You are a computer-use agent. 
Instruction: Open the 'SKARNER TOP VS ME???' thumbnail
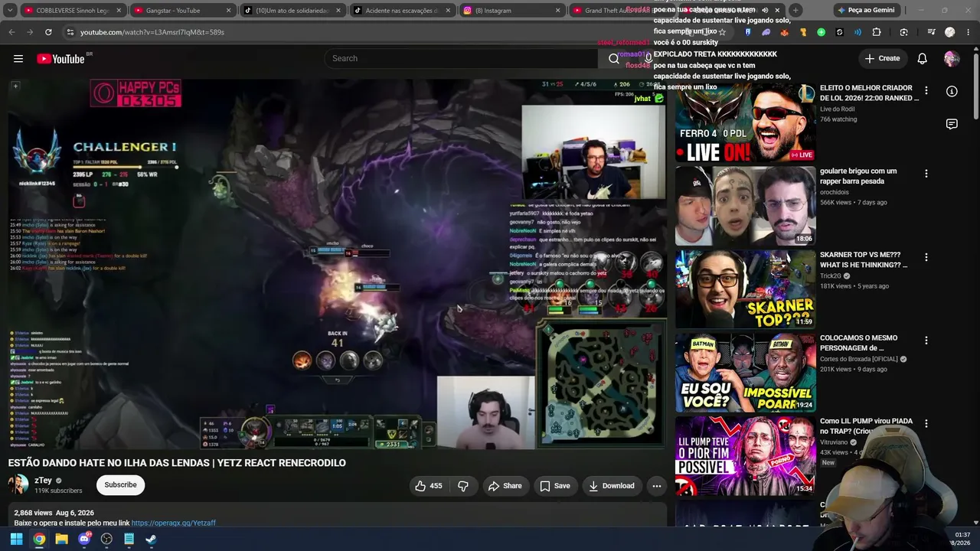click(x=746, y=290)
